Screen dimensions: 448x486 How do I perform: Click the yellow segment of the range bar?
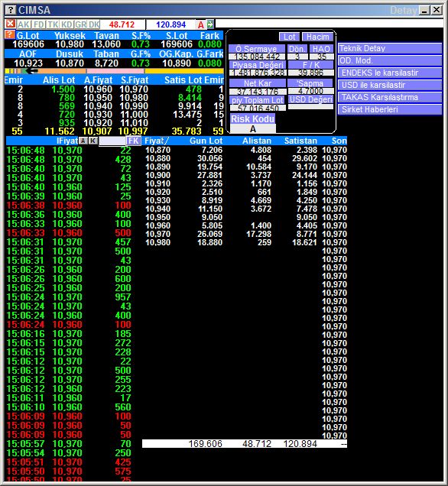point(184,71)
